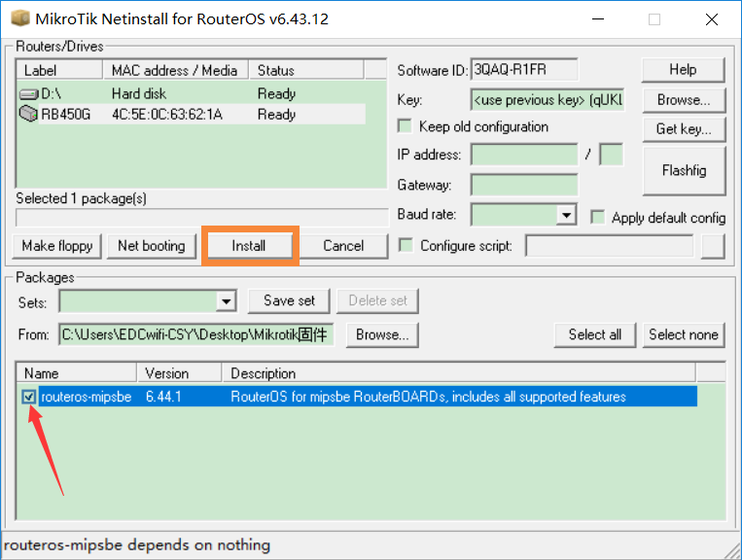
Task: Launch Flashfig button
Action: (684, 170)
